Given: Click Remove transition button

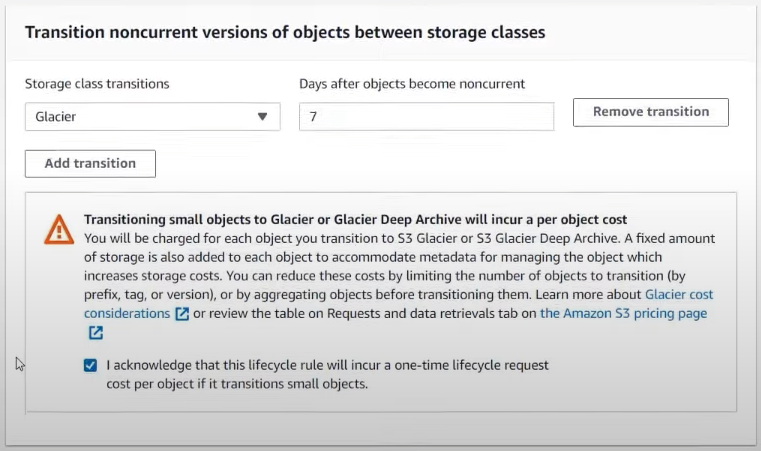Looking at the screenshot, I should 650,112.
